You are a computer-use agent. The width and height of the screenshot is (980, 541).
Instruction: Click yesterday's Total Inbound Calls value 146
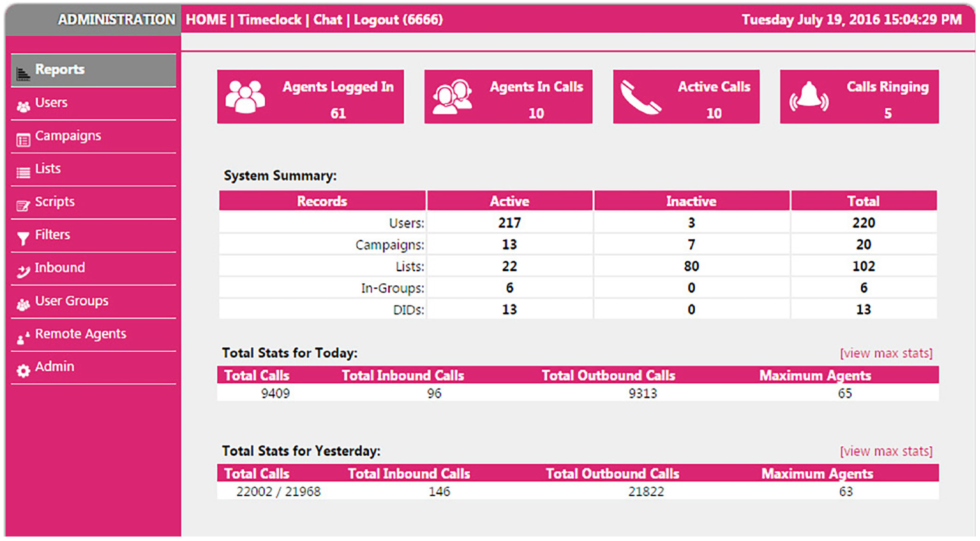pos(439,492)
